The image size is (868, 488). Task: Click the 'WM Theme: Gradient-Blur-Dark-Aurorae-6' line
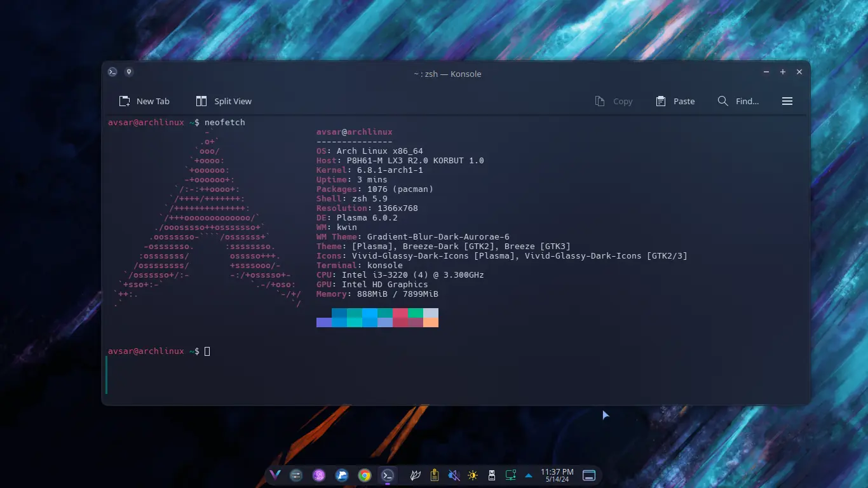click(413, 237)
